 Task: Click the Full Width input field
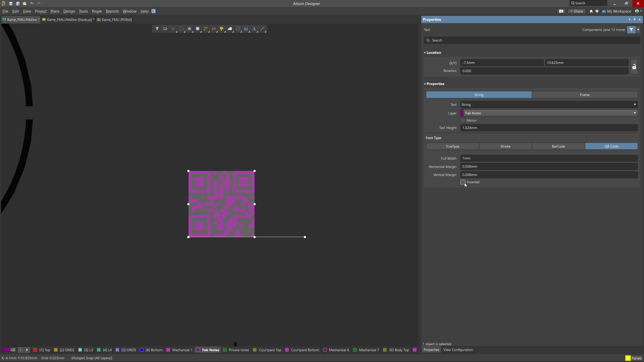pyautogui.click(x=549, y=158)
